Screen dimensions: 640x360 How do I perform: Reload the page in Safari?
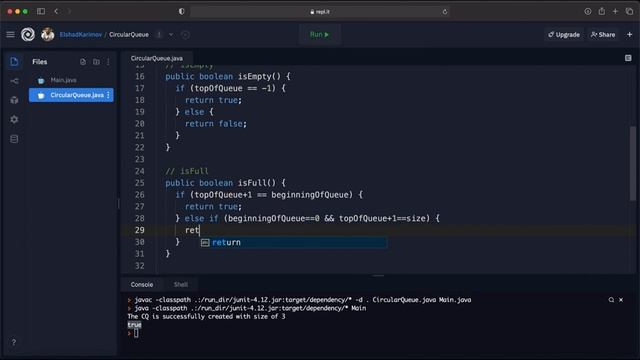tap(444, 12)
